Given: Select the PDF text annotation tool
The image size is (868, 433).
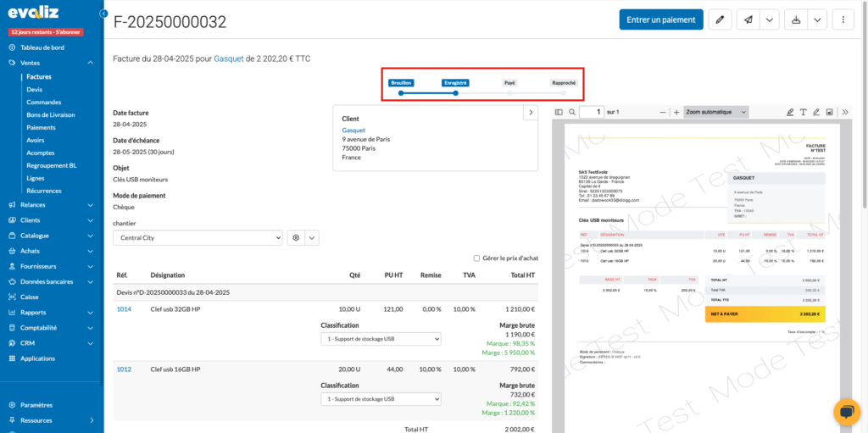Looking at the screenshot, I should pyautogui.click(x=803, y=112).
